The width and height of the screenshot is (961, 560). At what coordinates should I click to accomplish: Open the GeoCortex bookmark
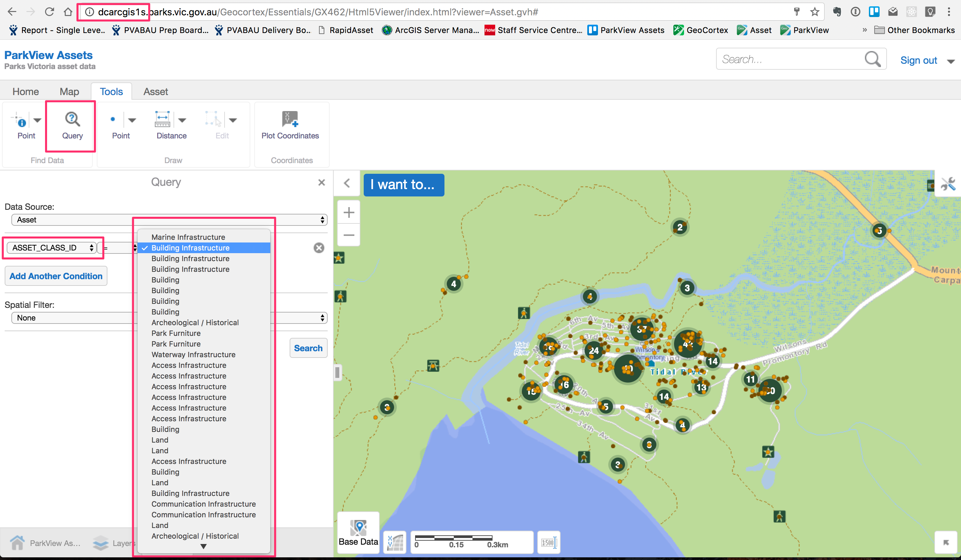(700, 30)
